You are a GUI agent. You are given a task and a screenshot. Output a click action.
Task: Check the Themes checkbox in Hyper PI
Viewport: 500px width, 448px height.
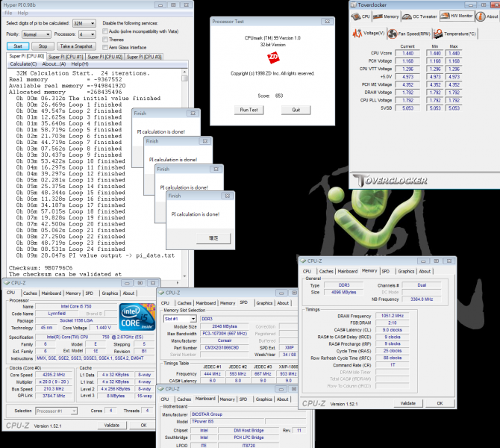(104, 39)
